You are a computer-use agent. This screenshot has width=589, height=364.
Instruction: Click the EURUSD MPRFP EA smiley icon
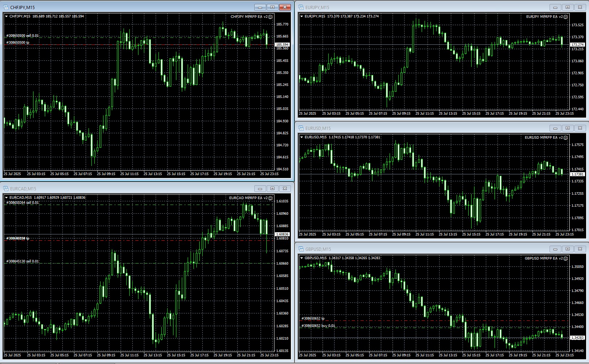(566, 138)
